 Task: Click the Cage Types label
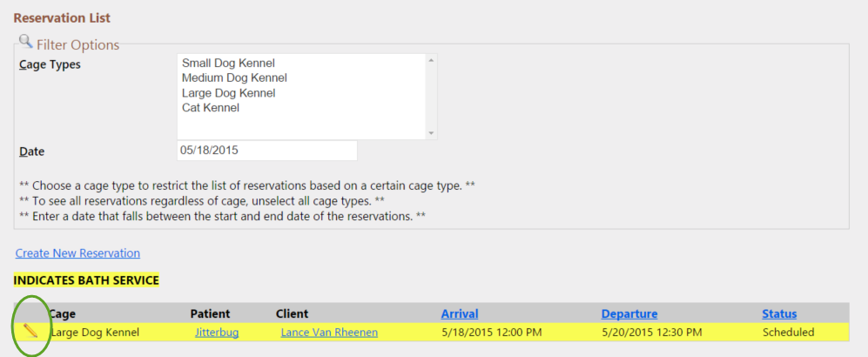[50, 64]
